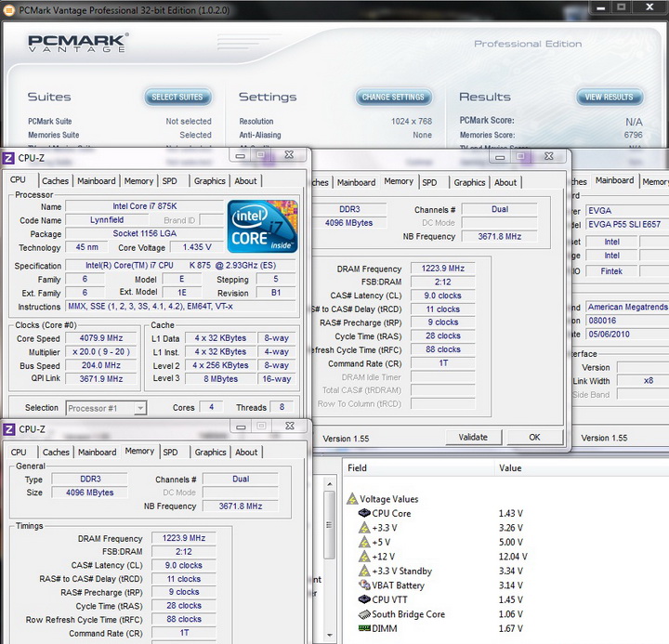Open Graphics tab in top CPU-Z window
Viewport: 669px width, 644px height.
209,181
